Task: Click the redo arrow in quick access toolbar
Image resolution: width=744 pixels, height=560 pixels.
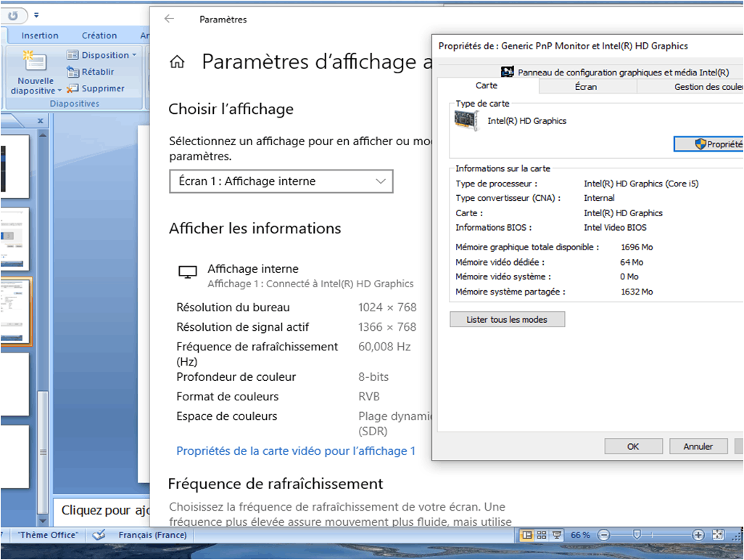Action: click(x=13, y=16)
